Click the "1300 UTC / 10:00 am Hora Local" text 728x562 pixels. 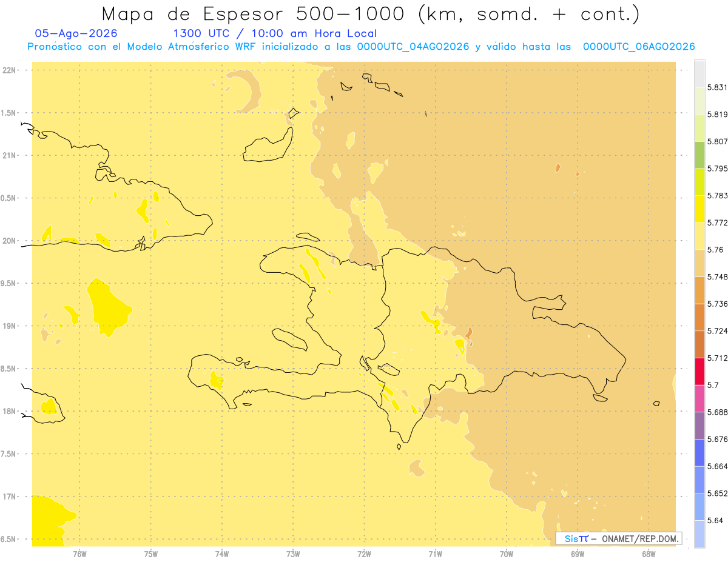point(275,33)
